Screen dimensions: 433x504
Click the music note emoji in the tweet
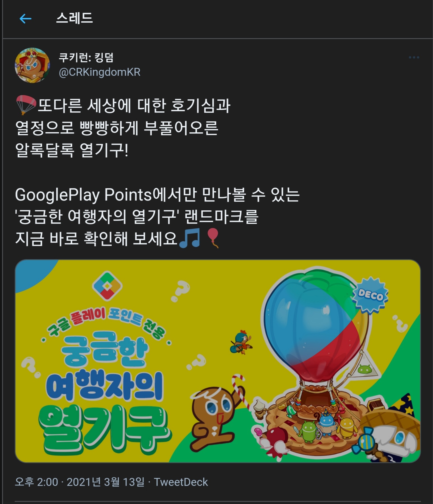tap(190, 238)
